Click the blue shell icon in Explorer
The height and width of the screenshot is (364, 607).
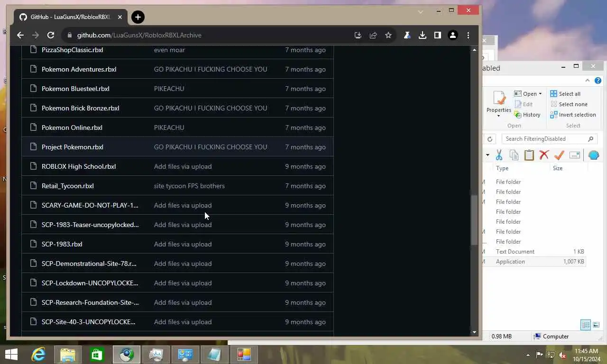pyautogui.click(x=594, y=155)
